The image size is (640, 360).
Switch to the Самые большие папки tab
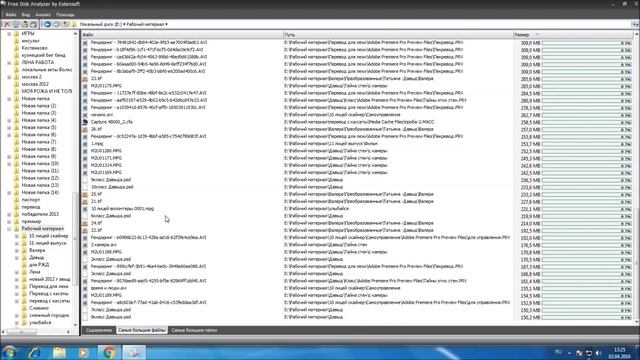pyautogui.click(x=194, y=330)
